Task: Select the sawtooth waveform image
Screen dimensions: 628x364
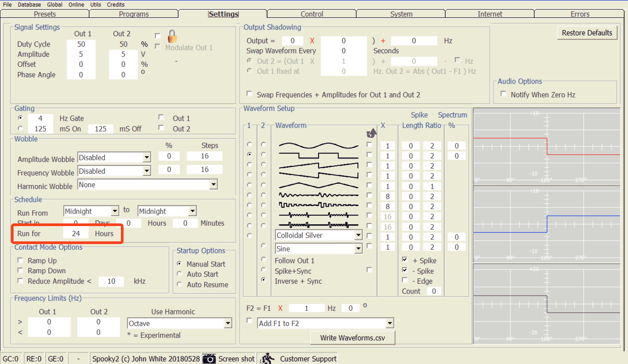Action: [319, 165]
